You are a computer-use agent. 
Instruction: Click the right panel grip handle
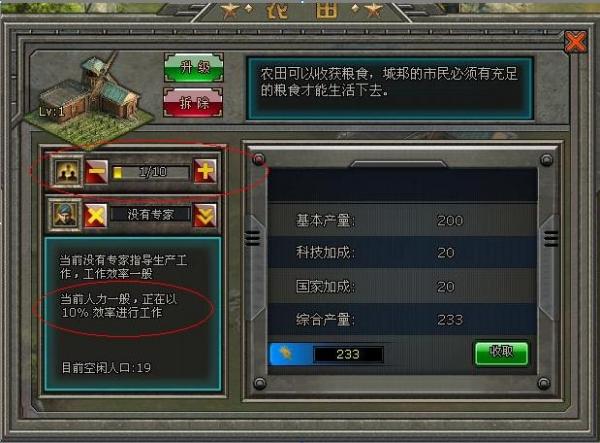(x=551, y=238)
